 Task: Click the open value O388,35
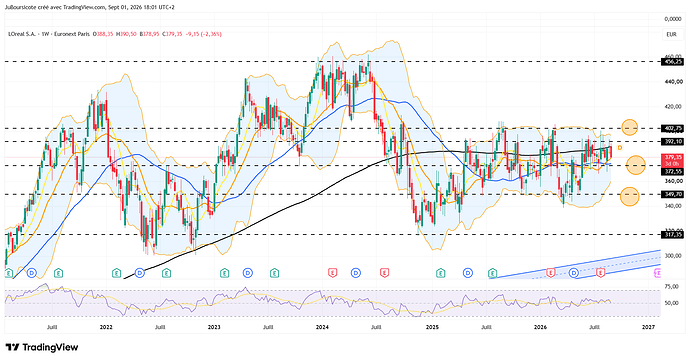point(103,34)
